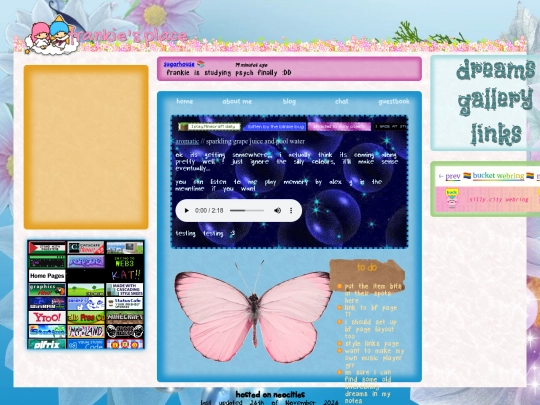Click the I play Minecraft daily blinkie
The image size is (540, 405).
(209, 127)
